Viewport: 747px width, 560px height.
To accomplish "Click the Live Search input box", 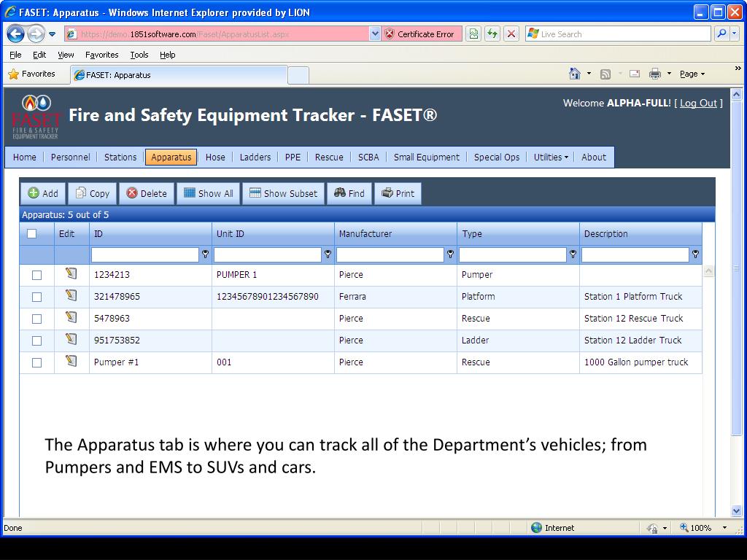I will pyautogui.click(x=618, y=34).
